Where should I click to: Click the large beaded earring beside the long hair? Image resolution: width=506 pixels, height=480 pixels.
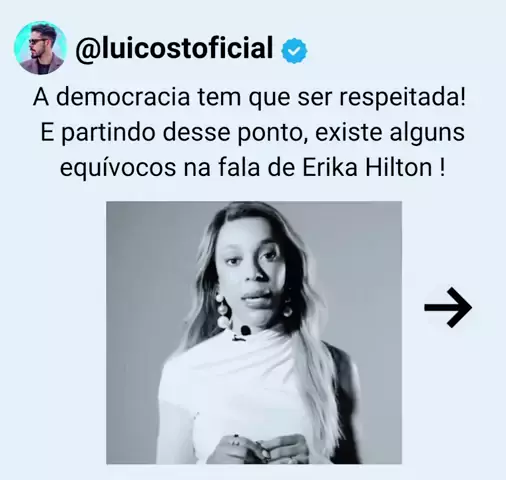(221, 311)
